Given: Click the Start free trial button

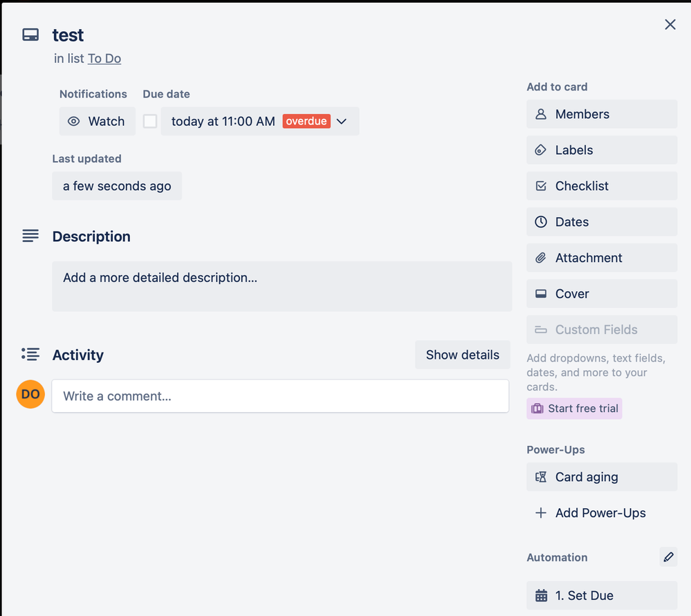Looking at the screenshot, I should pos(574,409).
